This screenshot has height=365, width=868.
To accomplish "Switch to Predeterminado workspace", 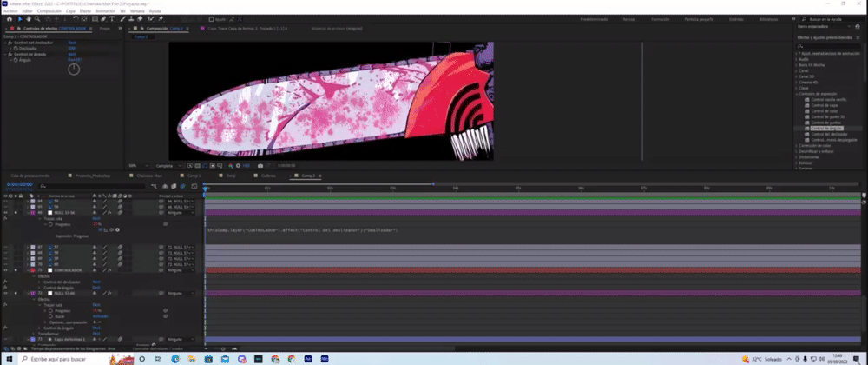I will coord(594,19).
